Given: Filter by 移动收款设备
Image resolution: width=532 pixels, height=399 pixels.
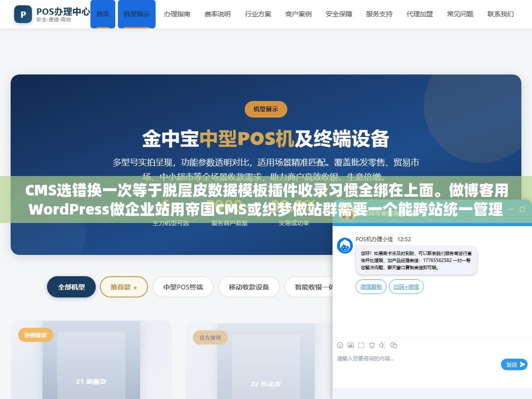Looking at the screenshot, I should tap(249, 287).
